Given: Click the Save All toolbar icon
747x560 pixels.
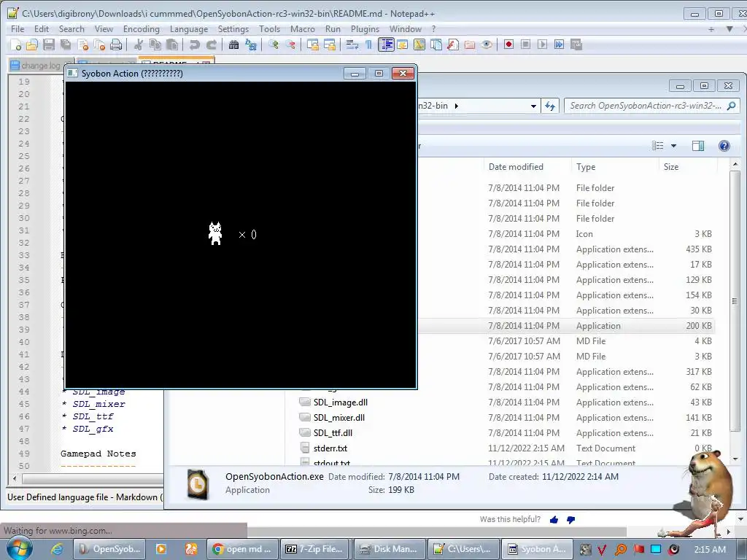Looking at the screenshot, I should click(66, 44).
